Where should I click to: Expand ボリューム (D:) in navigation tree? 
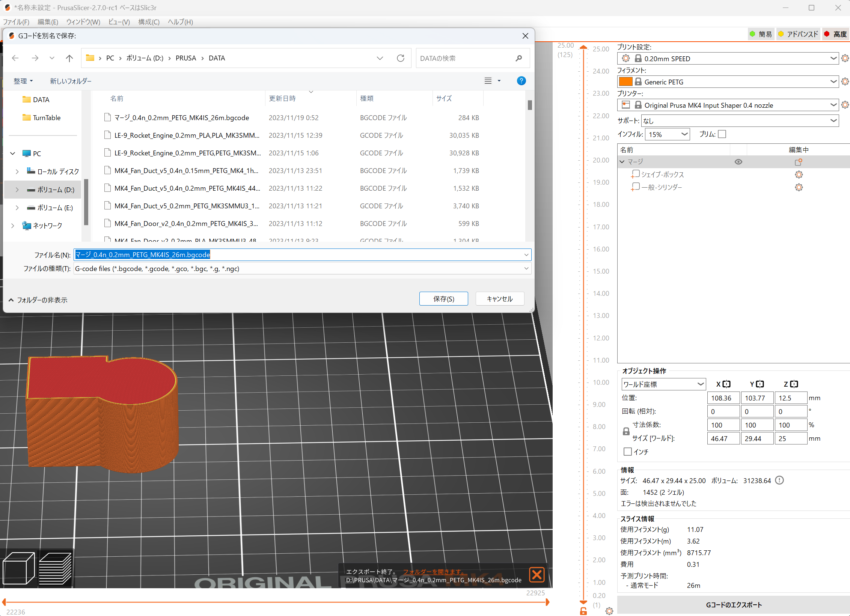click(17, 190)
